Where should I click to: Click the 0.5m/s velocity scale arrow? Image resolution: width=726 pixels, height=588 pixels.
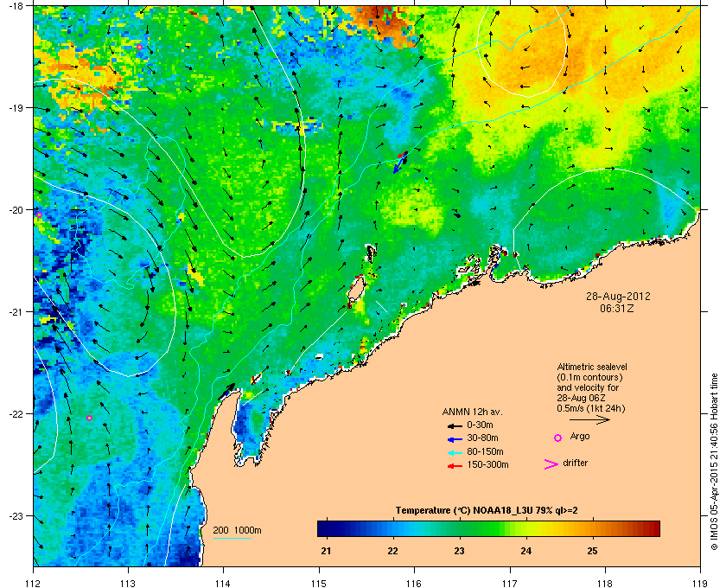pos(589,420)
